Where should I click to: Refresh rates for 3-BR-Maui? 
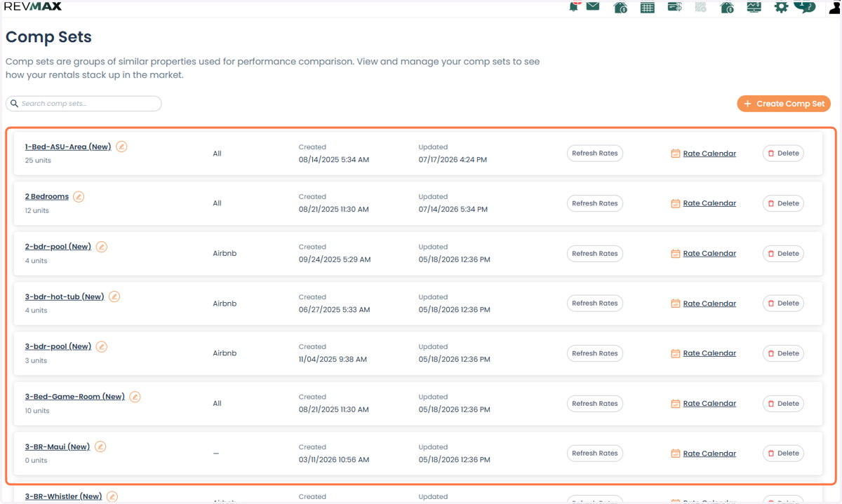pos(595,454)
